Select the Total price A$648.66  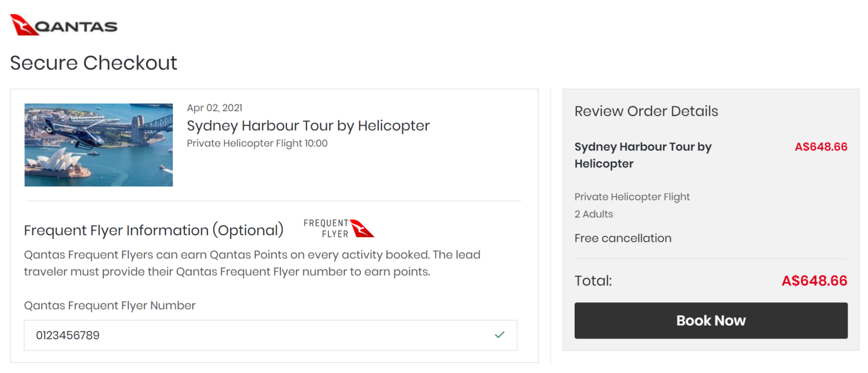point(814,280)
